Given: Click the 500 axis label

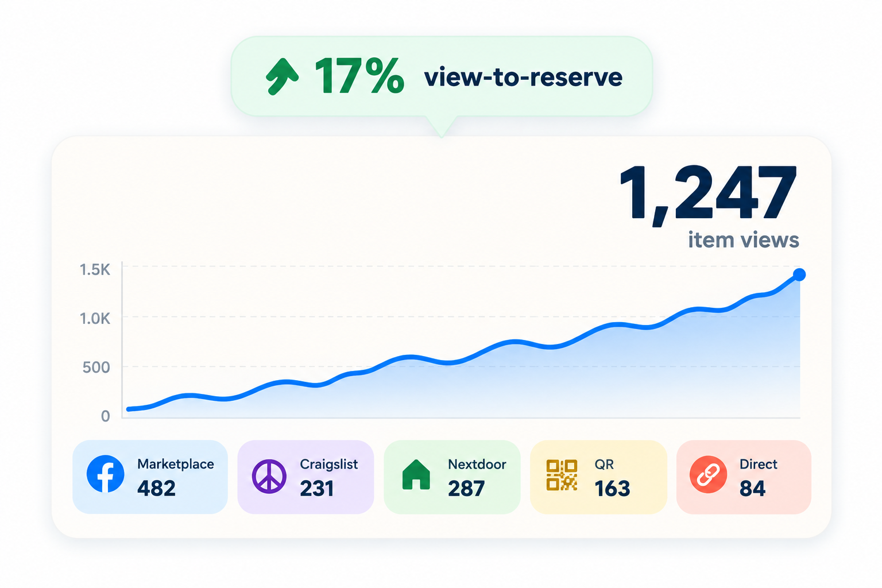Looking at the screenshot, I should pyautogui.click(x=96, y=367).
